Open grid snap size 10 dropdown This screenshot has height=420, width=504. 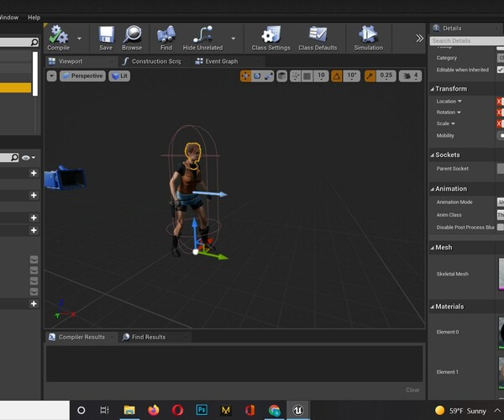(x=321, y=76)
